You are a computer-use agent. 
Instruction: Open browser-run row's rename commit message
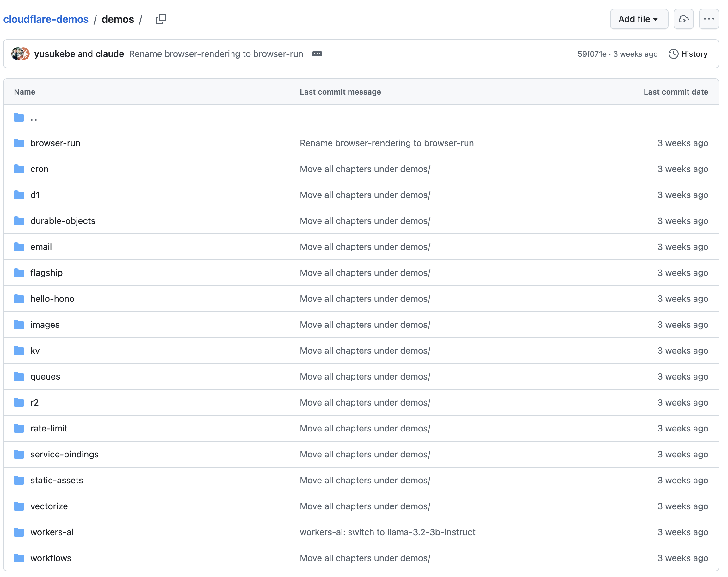point(387,143)
